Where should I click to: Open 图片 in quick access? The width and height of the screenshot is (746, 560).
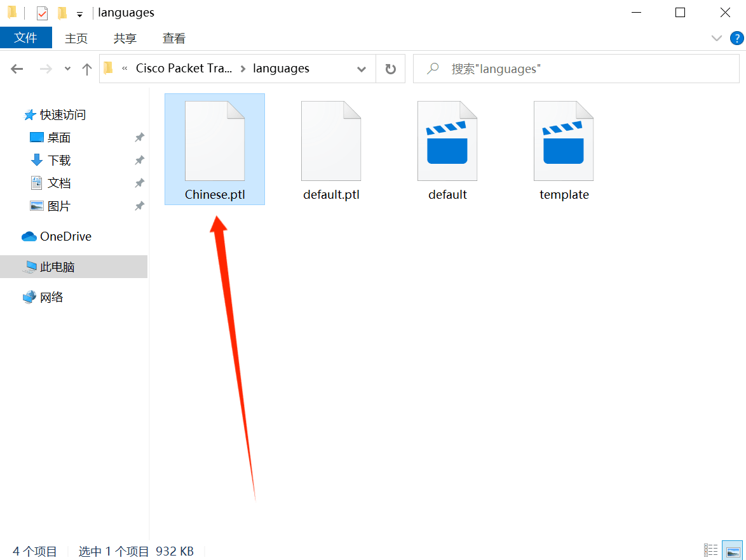click(x=50, y=206)
